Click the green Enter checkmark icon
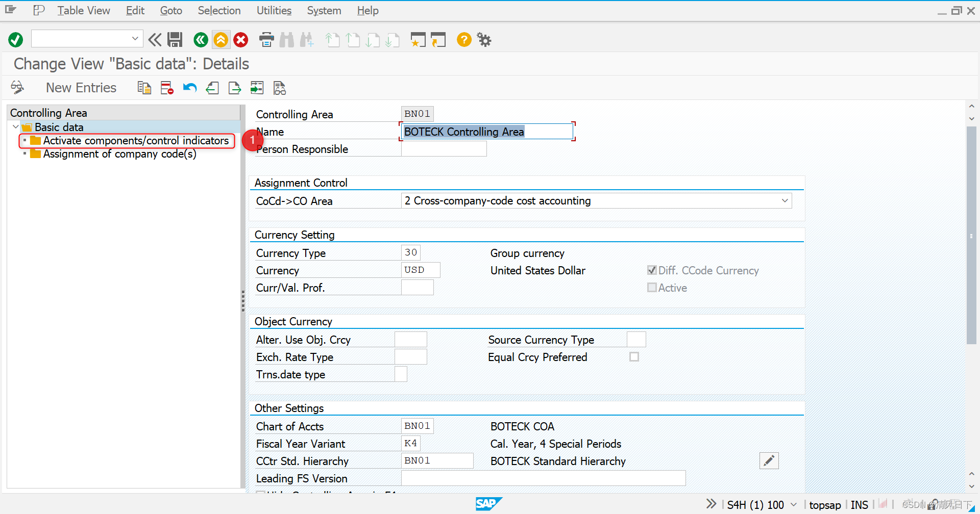The height and width of the screenshot is (514, 980). (16, 40)
